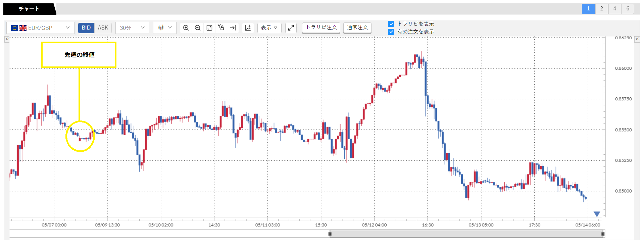Click the 0.85250 price axis label
Screen dimensions: 644x244
point(623,160)
